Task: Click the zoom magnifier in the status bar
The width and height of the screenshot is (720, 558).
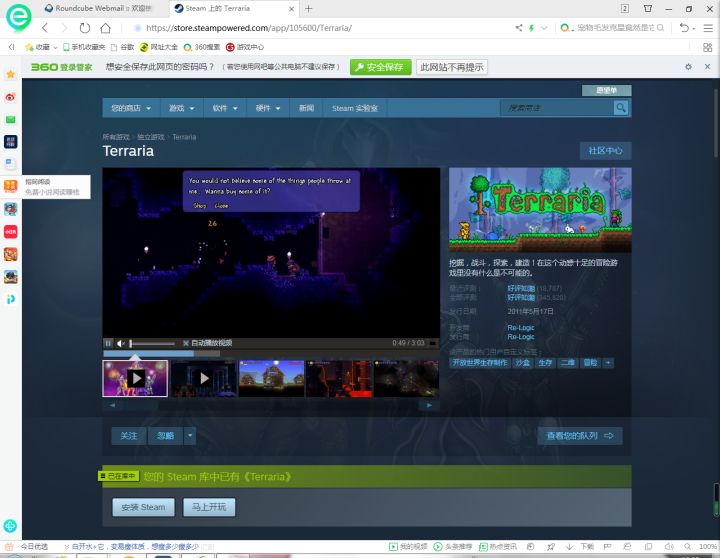Action: click(x=687, y=547)
